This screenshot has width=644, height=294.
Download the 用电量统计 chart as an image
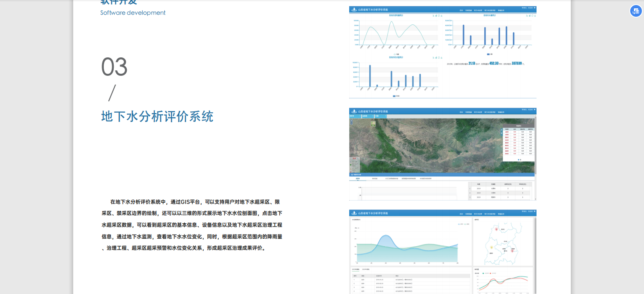point(442,16)
